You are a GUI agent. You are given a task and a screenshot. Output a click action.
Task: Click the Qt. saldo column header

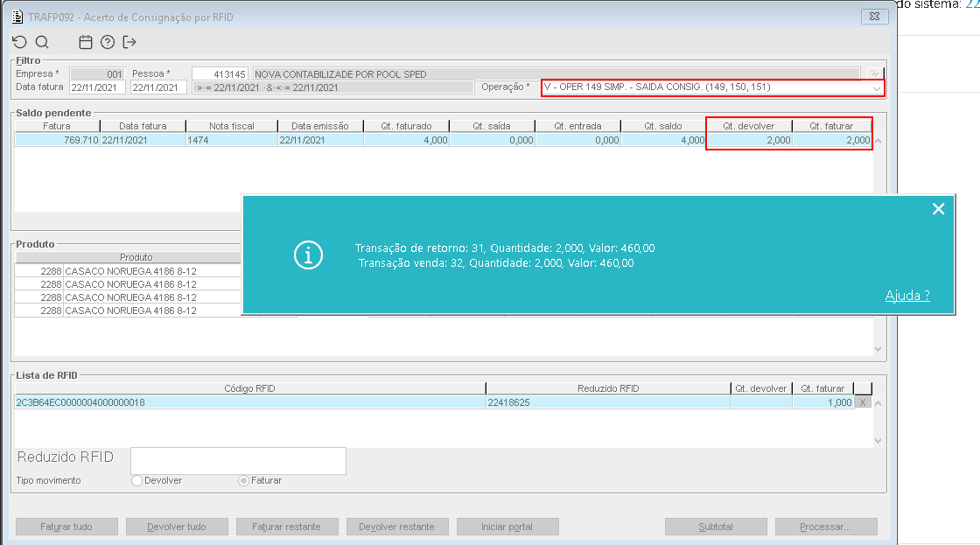coord(663,126)
